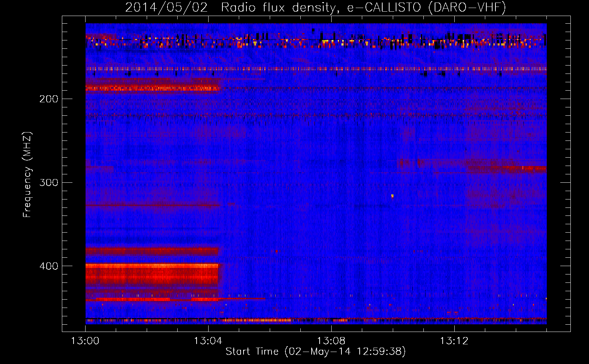This screenshot has height=364, width=589.
Task: Click the plot title 'Radio flux density, e-CALLISTO (DARO-VHF)'
Action: [x=363, y=8]
